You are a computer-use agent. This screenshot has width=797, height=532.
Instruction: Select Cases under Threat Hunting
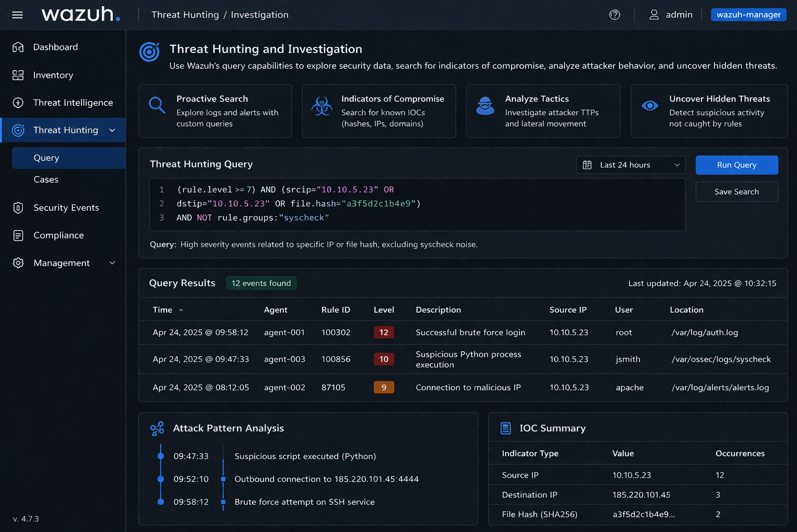46,180
